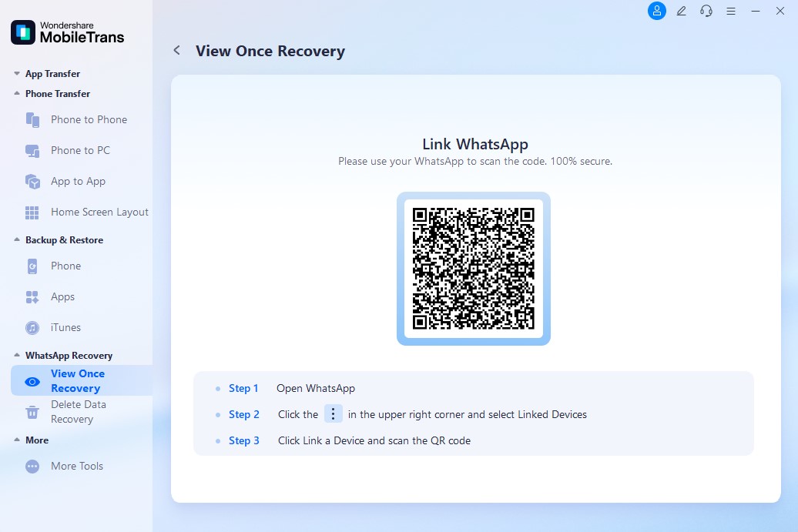
Task: Collapse the Phone Transfer section
Action: tap(17, 94)
